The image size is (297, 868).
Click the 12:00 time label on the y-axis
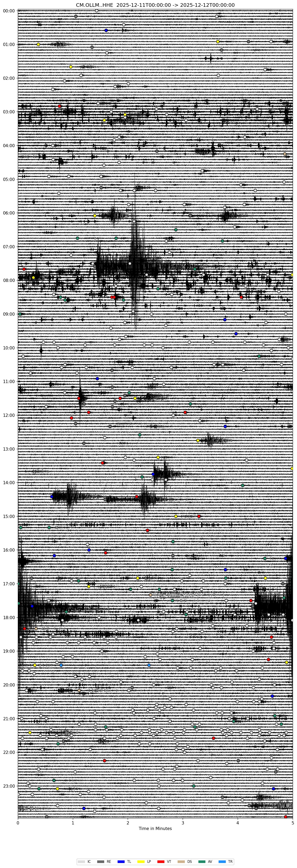coord(9,415)
